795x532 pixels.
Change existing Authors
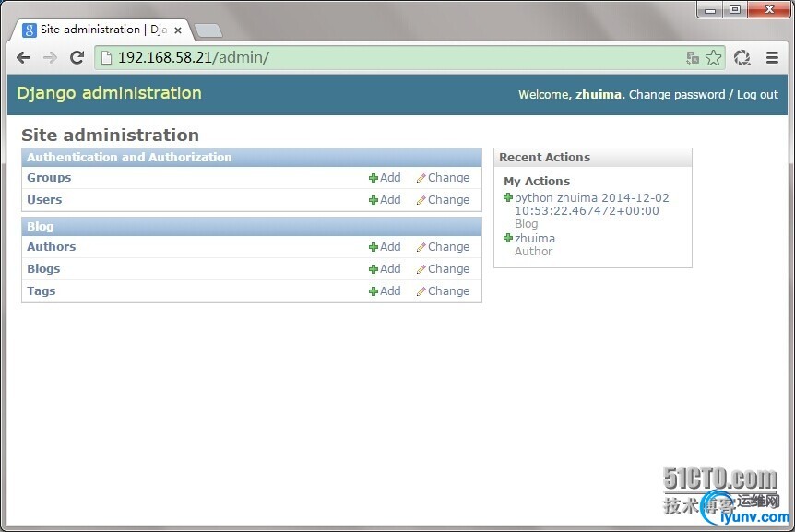tap(443, 247)
